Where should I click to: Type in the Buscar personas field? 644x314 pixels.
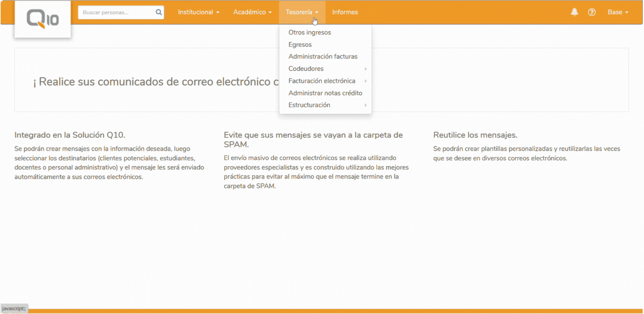[116, 13]
